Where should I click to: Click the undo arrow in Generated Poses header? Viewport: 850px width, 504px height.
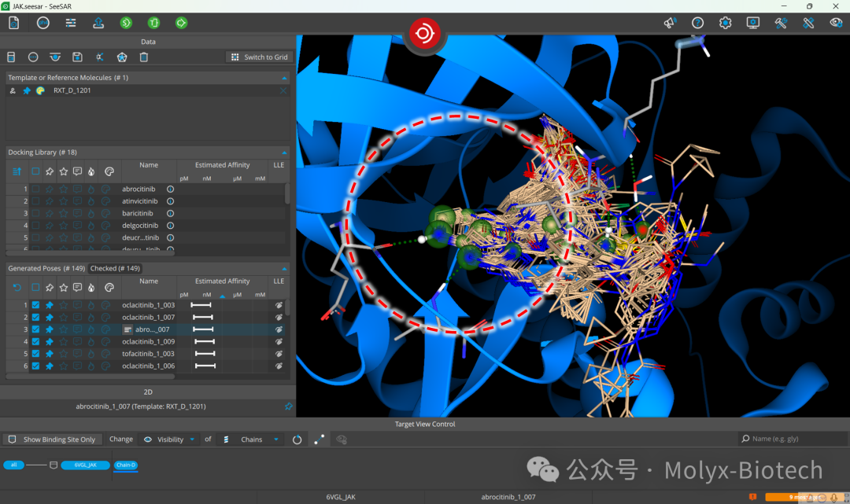click(17, 288)
